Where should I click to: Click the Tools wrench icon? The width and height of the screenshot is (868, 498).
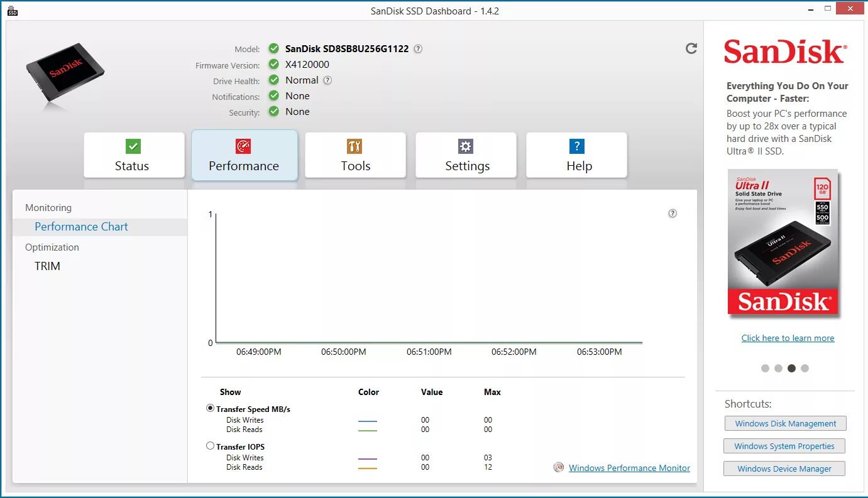[x=355, y=146]
